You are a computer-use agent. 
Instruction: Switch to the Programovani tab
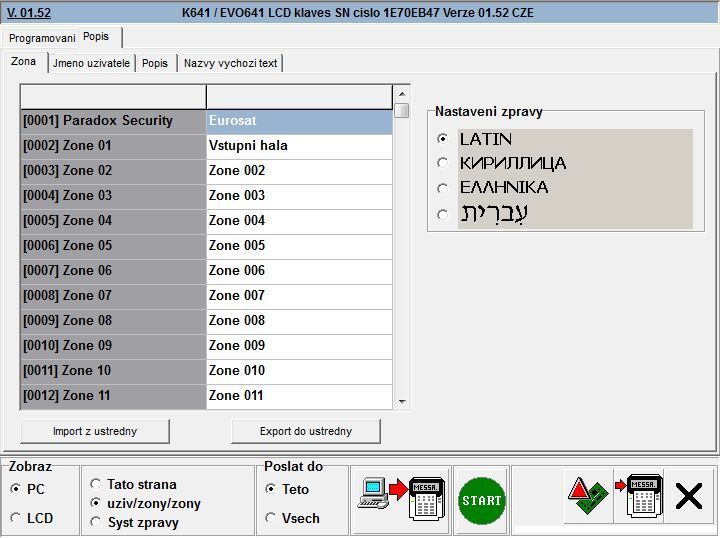coord(41,37)
